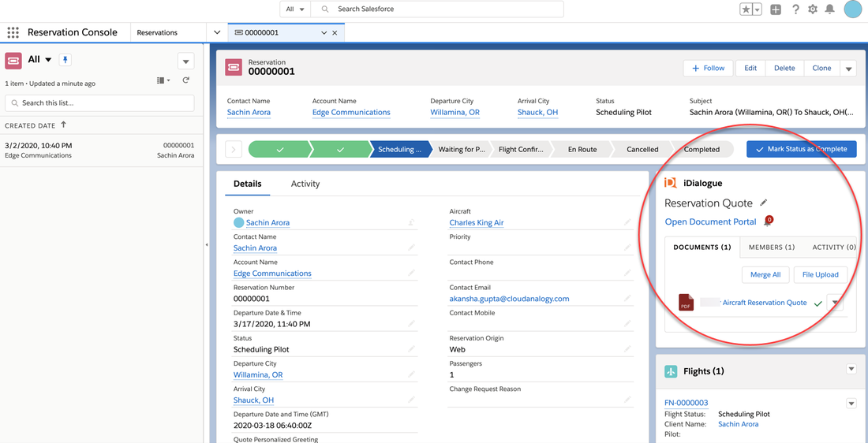Viewport: 868px width, 443px height.
Task: Edit the Priority field pencil icon
Action: pos(627,248)
